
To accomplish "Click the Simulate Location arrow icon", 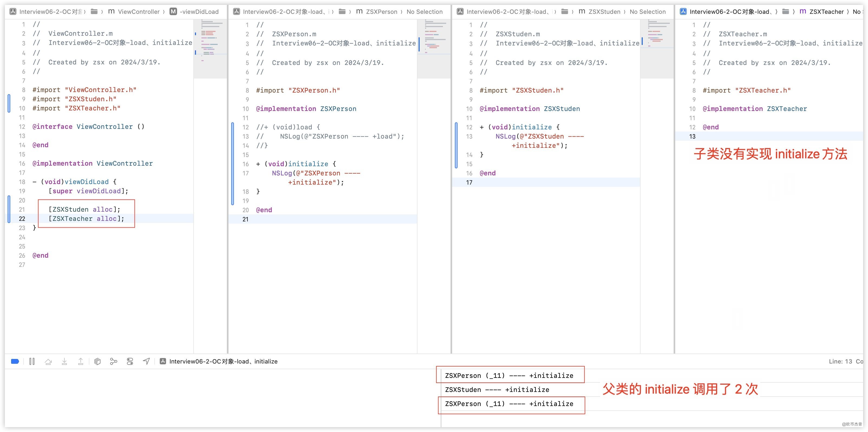I will (x=146, y=362).
